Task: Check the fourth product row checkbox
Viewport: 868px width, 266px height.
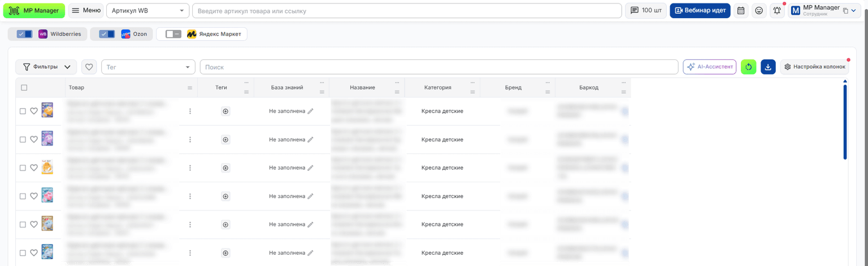Action: coord(23,196)
